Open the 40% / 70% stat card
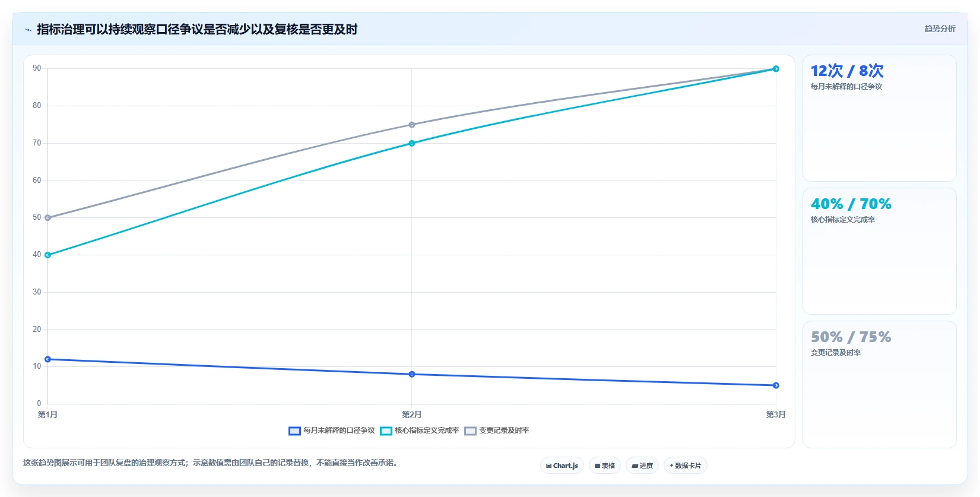980x497 pixels. (879, 251)
